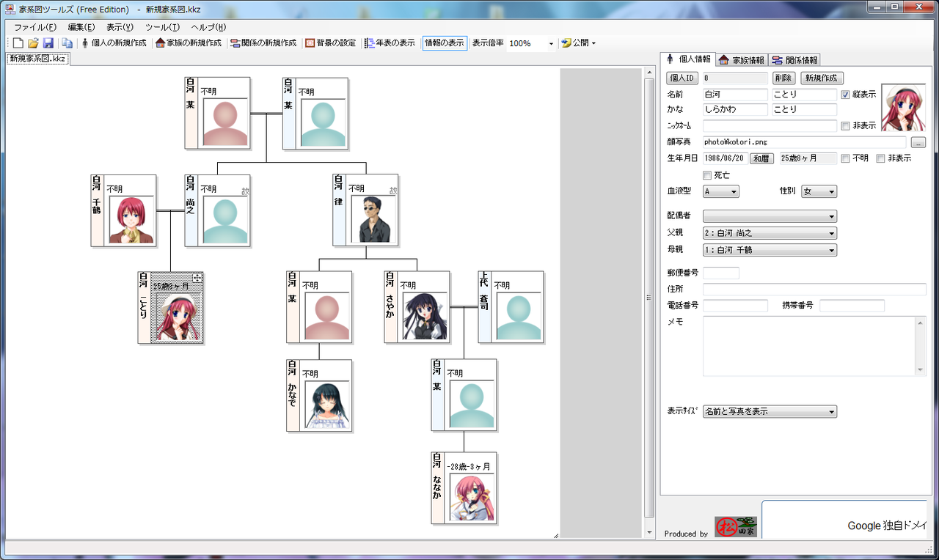
Task: Click the 電話番号 phone number field
Action: coord(735,306)
